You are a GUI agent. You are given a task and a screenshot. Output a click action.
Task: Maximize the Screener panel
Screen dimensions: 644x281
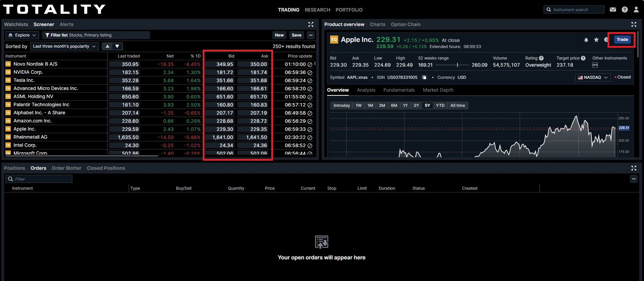311,24
